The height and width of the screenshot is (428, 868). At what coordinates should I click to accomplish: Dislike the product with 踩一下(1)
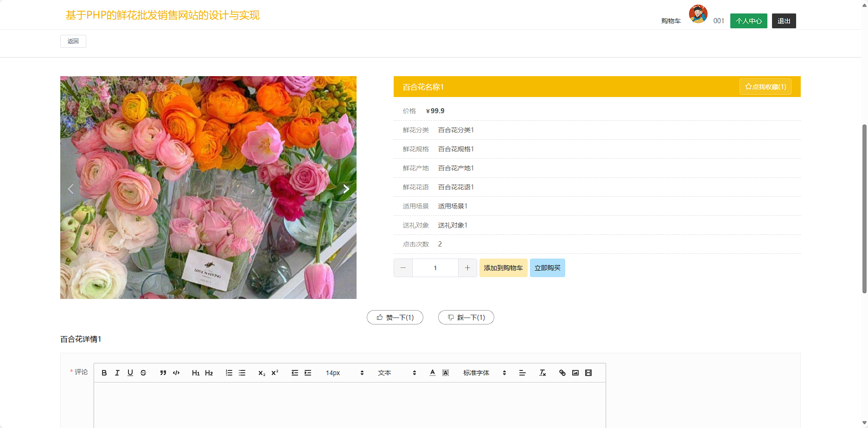(466, 318)
